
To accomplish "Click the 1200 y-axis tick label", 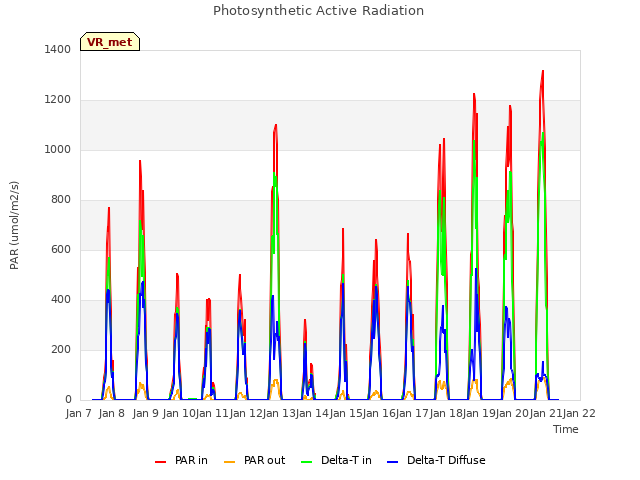I will pyautogui.click(x=58, y=100).
